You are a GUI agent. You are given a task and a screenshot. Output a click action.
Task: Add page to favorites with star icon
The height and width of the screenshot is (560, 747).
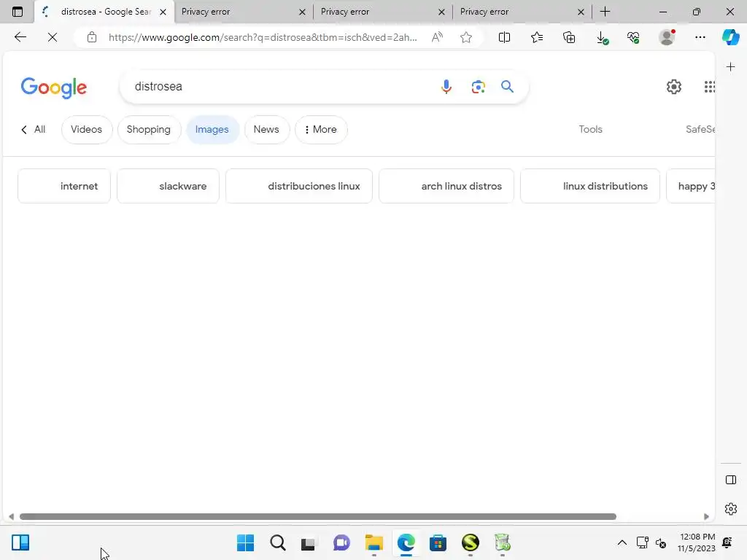point(466,37)
